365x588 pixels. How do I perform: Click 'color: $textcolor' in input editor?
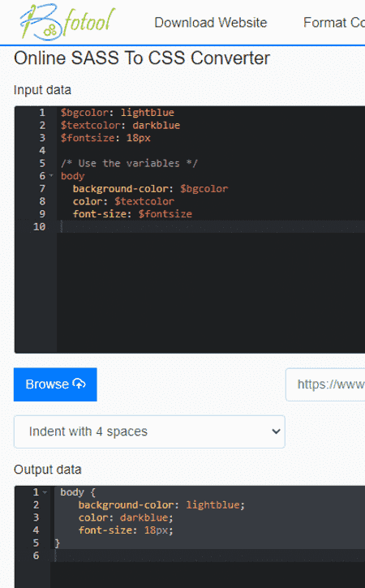tap(123, 201)
